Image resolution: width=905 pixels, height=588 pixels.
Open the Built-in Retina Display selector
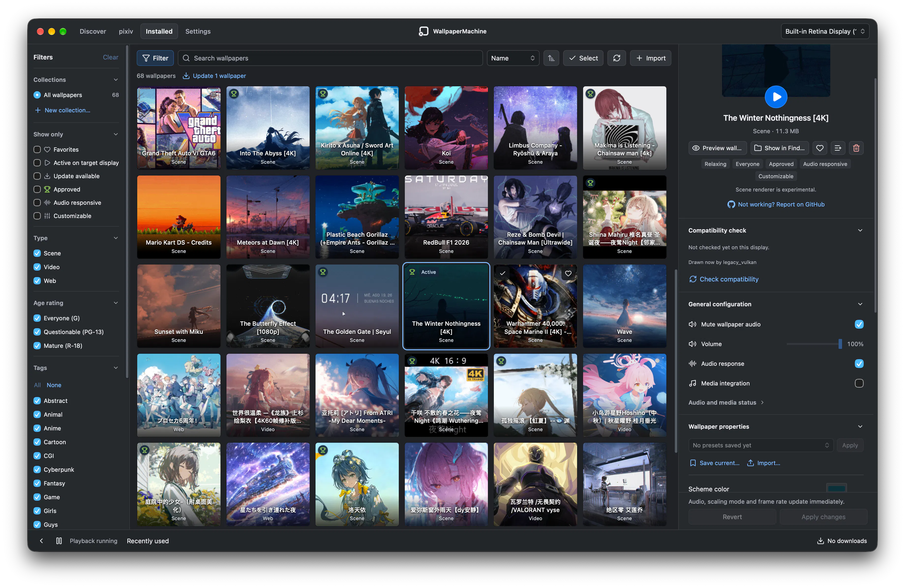(x=825, y=31)
